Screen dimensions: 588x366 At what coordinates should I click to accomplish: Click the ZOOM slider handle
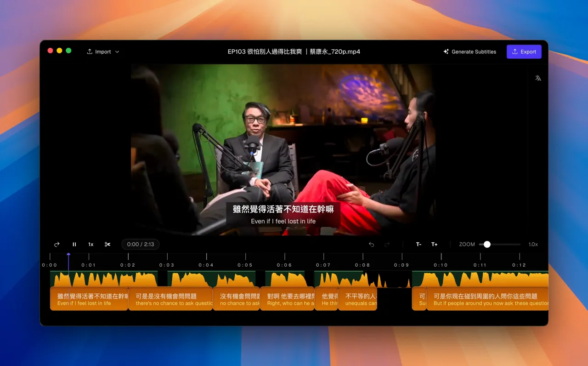(487, 244)
